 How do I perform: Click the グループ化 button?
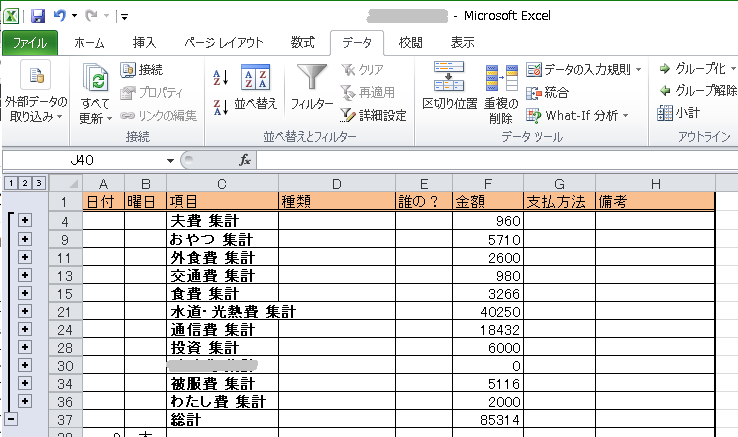(x=698, y=69)
